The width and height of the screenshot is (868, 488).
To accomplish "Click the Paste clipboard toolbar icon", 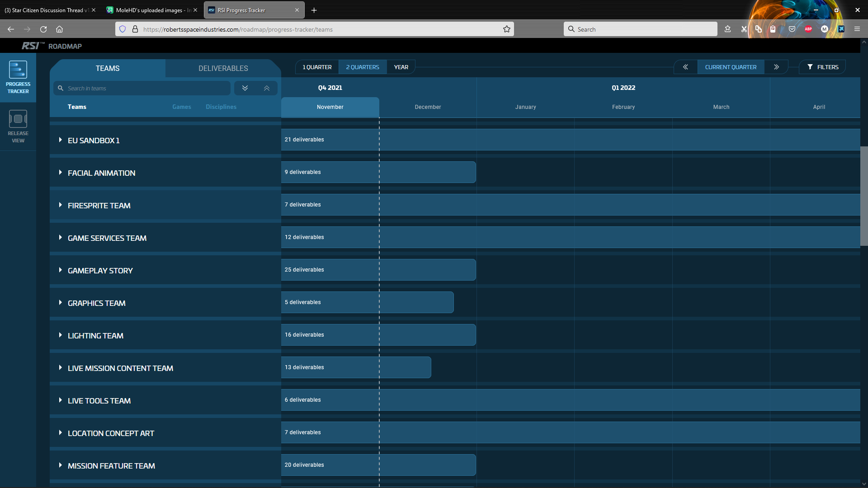I will (773, 29).
